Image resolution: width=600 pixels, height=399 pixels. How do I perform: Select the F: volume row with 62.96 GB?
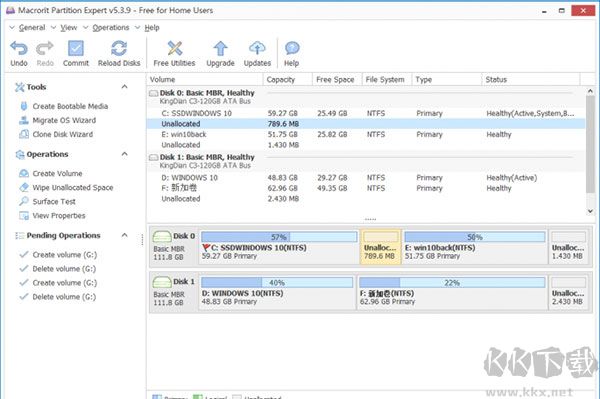coord(366,188)
